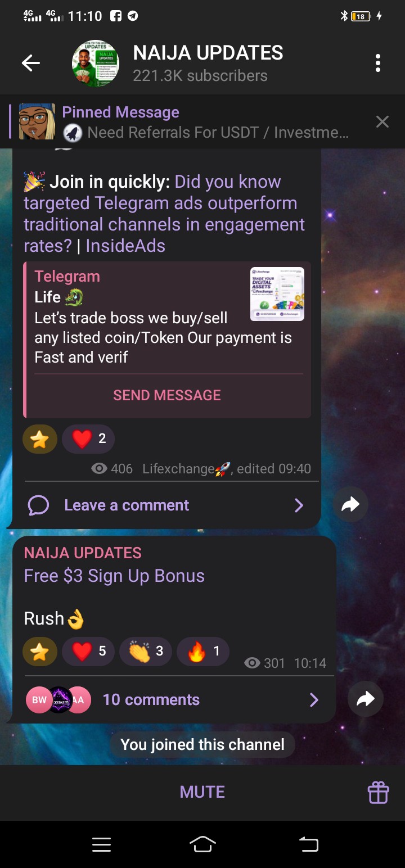
Task: Toggle clapping hands reaction with count 3
Action: [145, 651]
